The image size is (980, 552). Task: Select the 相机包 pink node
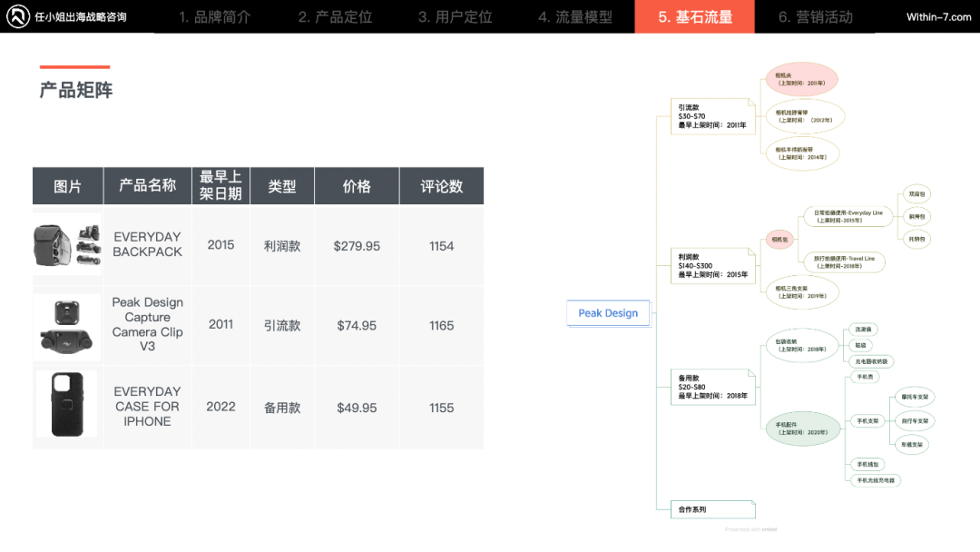coord(779,238)
